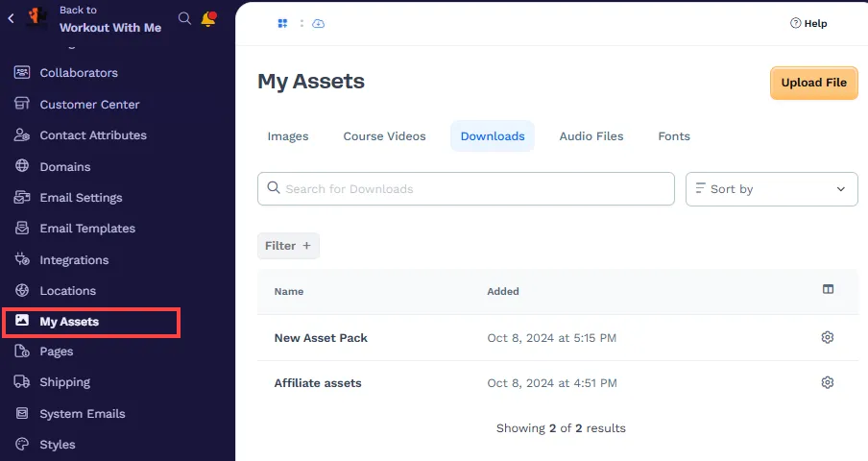Viewport: 868px width, 461px height.
Task: Click the search magnifier icon in sidebar header
Action: (184, 18)
